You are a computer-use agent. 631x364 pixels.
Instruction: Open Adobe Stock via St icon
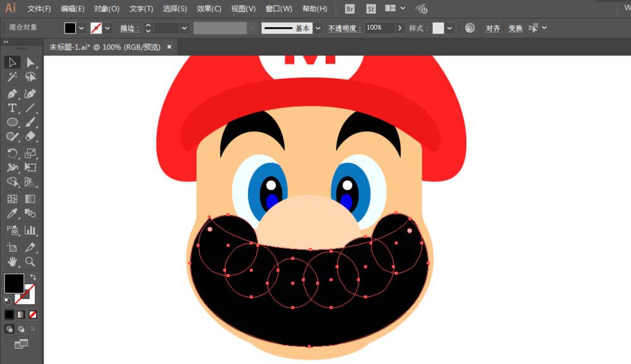coord(370,8)
